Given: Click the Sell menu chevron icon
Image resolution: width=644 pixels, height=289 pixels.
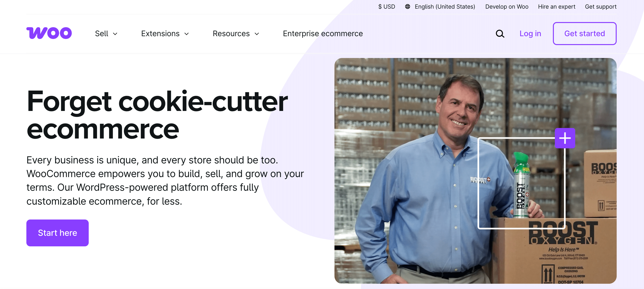Looking at the screenshot, I should click(x=115, y=34).
